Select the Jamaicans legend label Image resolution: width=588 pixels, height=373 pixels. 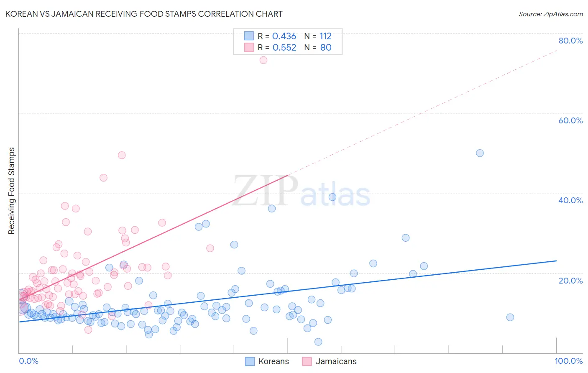click(x=336, y=361)
